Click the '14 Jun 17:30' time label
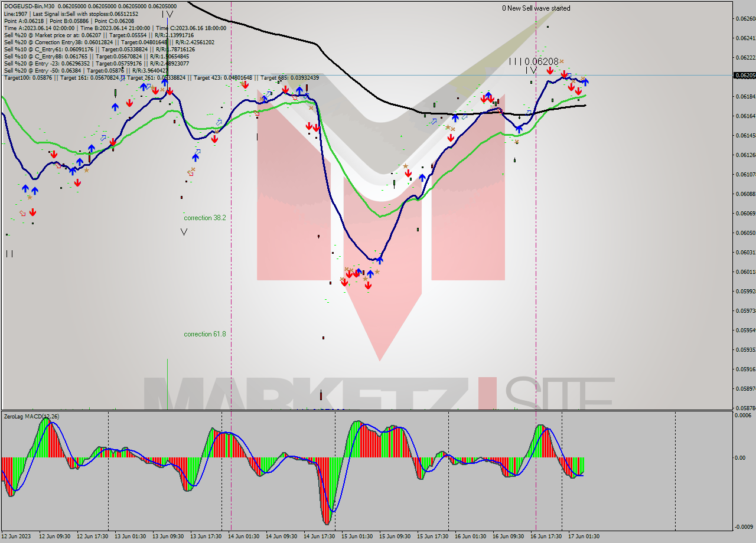 (x=319, y=537)
